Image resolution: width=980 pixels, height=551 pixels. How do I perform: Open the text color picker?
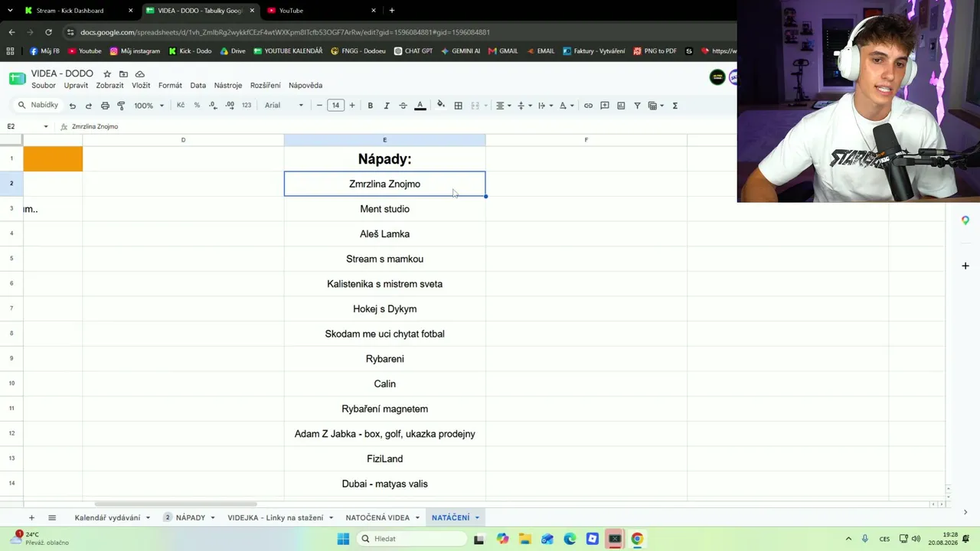pos(420,106)
